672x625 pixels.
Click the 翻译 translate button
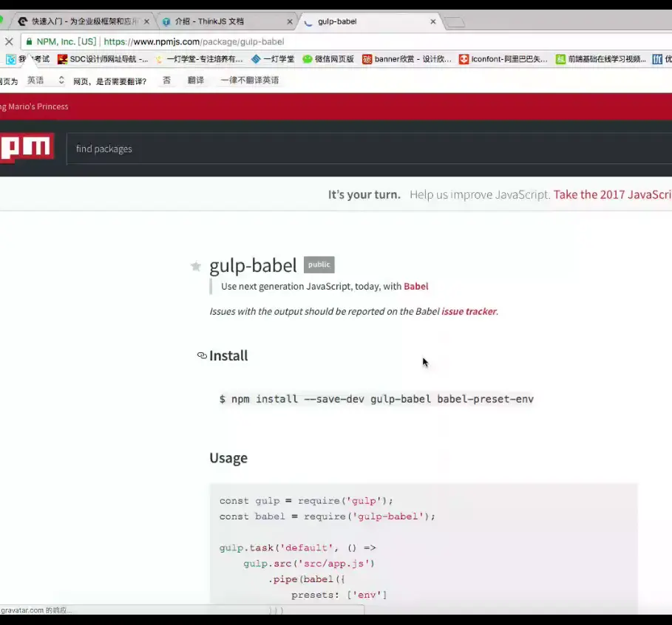point(196,80)
